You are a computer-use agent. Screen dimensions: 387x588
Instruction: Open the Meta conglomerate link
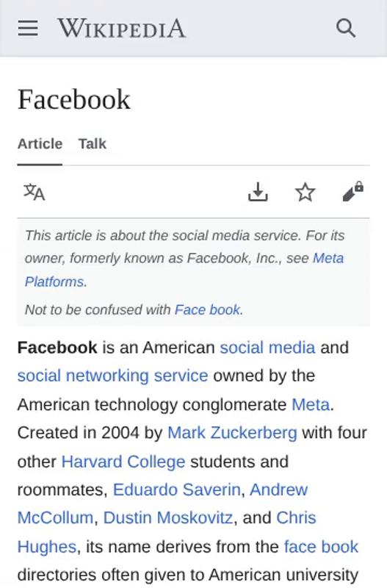(311, 405)
